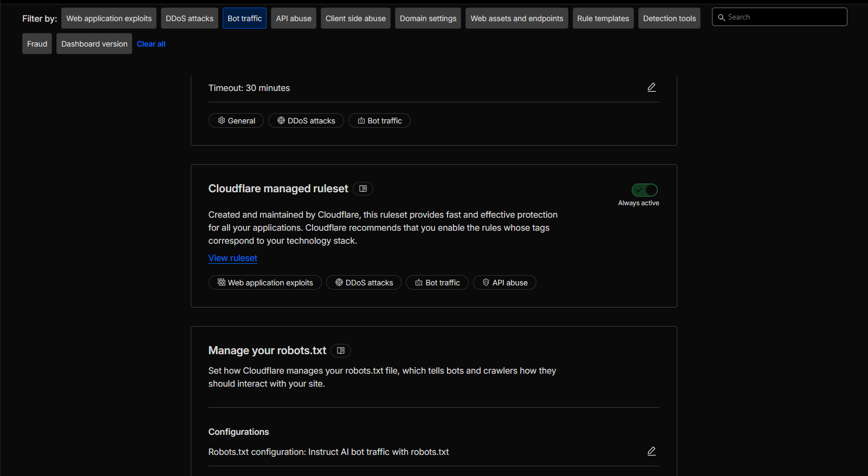Click the search magnifier icon

721,17
